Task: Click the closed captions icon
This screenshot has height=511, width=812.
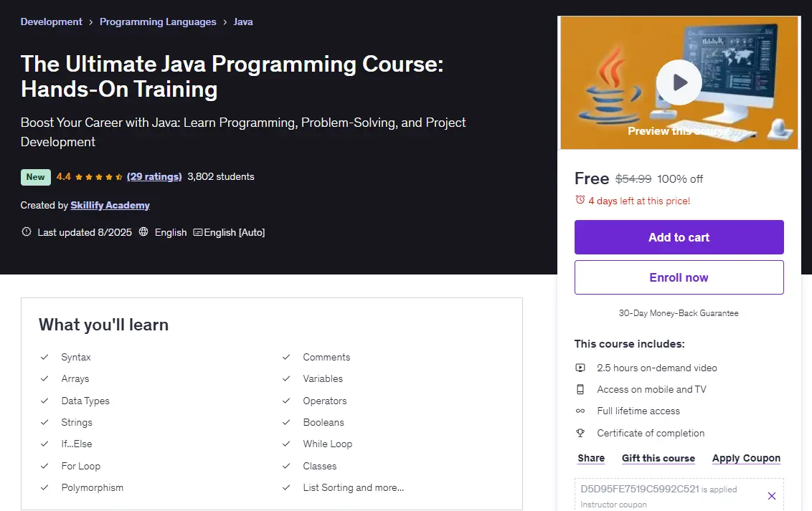Action: (197, 232)
